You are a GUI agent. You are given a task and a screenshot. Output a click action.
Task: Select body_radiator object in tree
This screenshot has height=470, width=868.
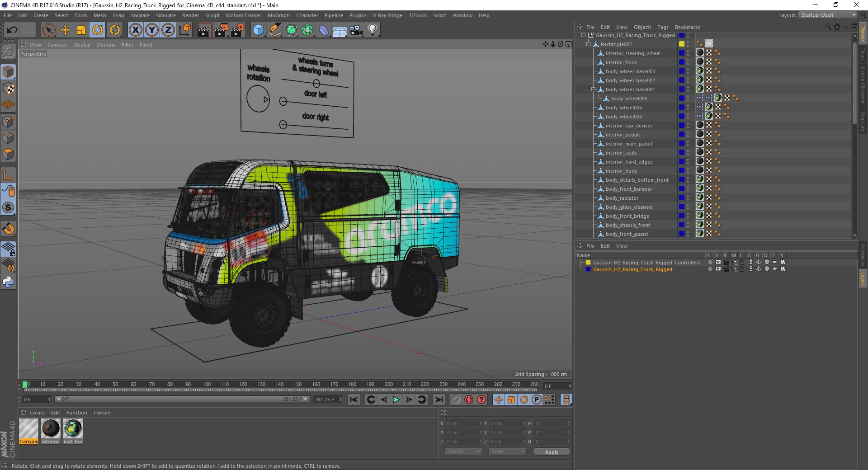(622, 198)
